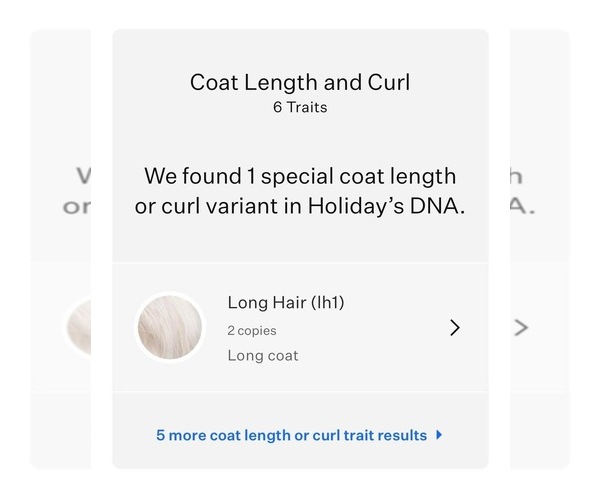Screen dimensions: 600x500
Task: Click the "2 copies" label
Action: (x=252, y=330)
